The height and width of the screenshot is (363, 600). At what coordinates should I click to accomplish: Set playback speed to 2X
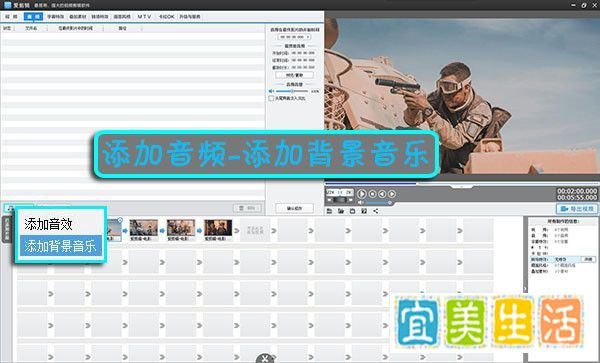tap(349, 192)
